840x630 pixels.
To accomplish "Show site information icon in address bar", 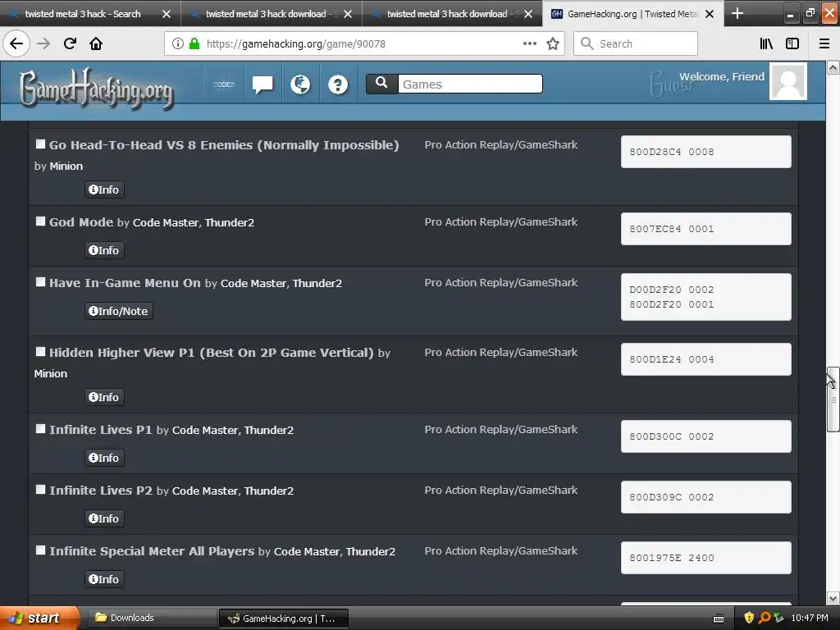I will click(x=178, y=43).
